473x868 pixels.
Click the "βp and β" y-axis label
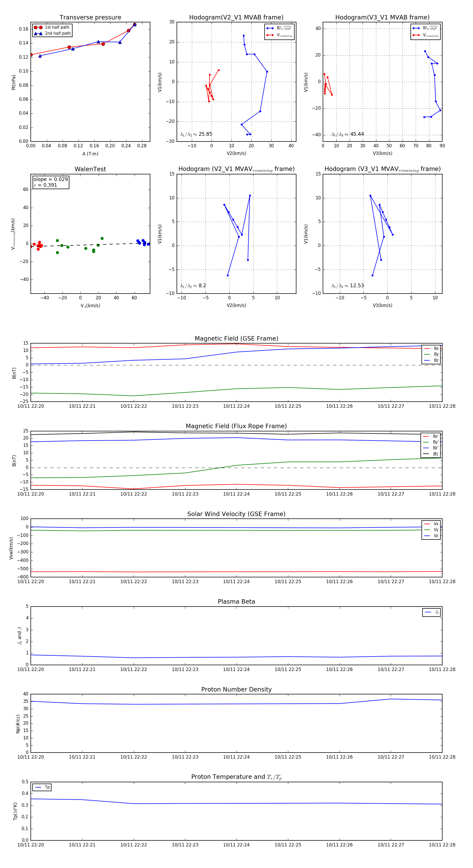tap(19, 636)
